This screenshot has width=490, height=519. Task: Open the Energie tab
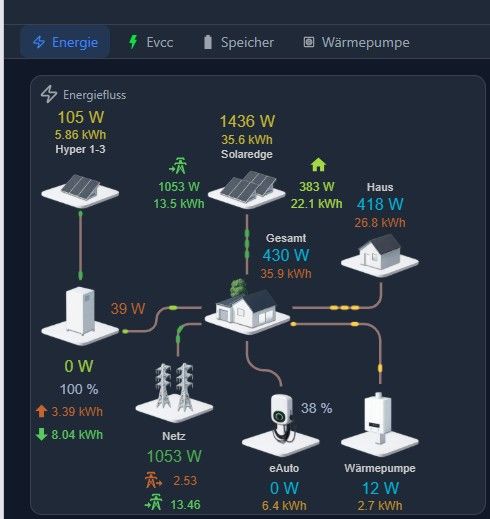[x=65, y=42]
